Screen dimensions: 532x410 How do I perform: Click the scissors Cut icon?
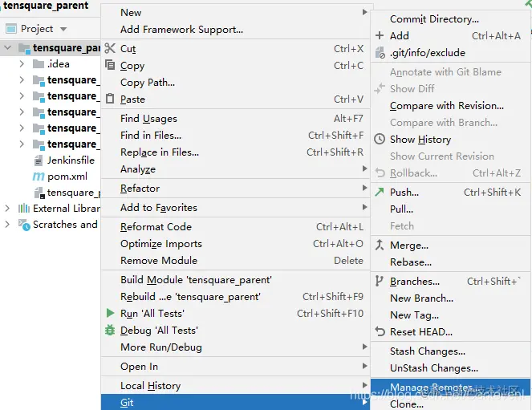(110, 48)
